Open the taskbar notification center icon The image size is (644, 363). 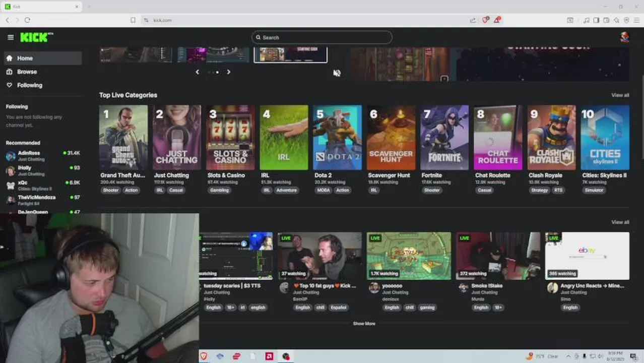pos(633,356)
